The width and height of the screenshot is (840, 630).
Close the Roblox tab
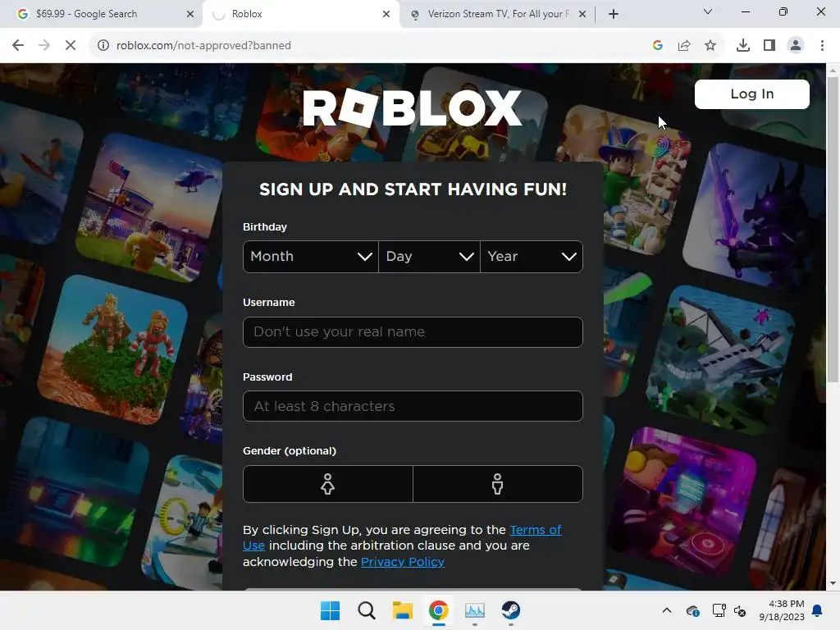tap(386, 14)
